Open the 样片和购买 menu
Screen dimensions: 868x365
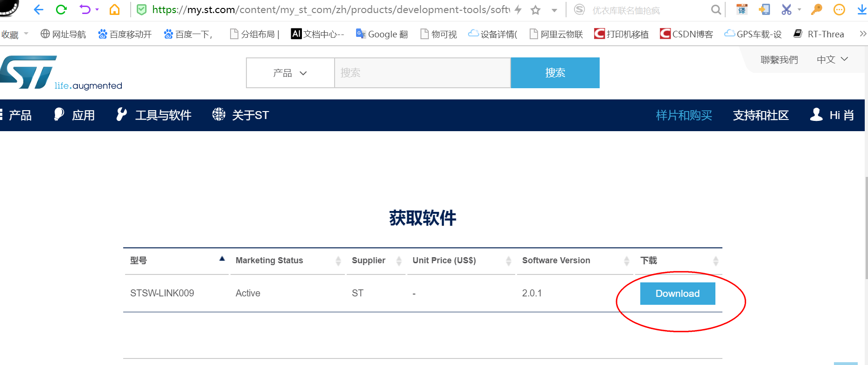point(684,115)
